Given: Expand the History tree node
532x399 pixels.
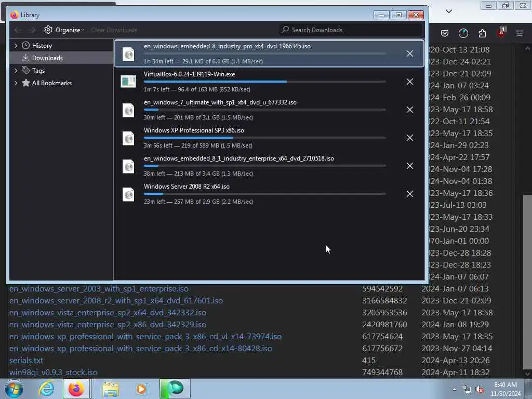Looking at the screenshot, I should tap(16, 46).
